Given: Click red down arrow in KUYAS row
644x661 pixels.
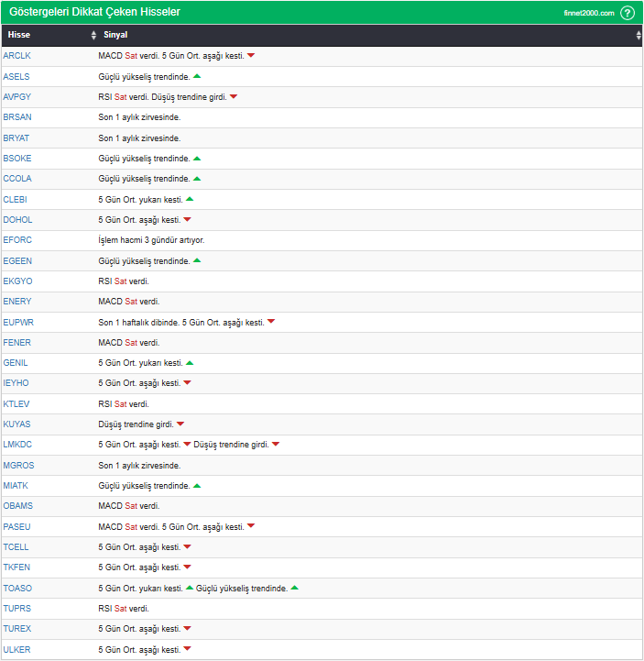Looking at the screenshot, I should click(x=180, y=424).
